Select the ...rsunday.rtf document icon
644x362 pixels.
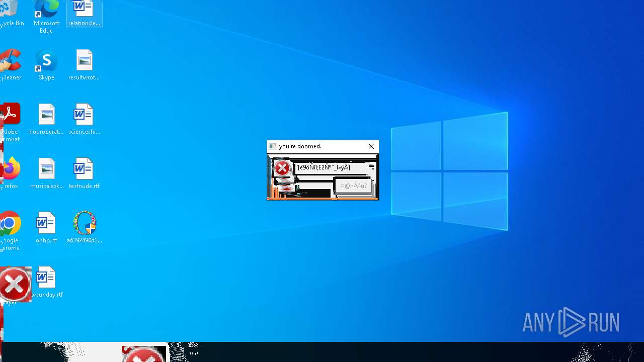pos(46,282)
